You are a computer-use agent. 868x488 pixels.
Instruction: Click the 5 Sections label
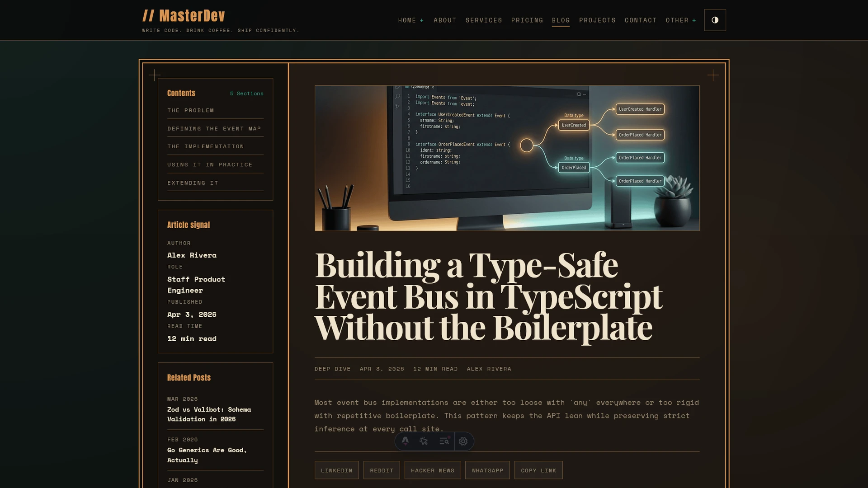pos(246,94)
